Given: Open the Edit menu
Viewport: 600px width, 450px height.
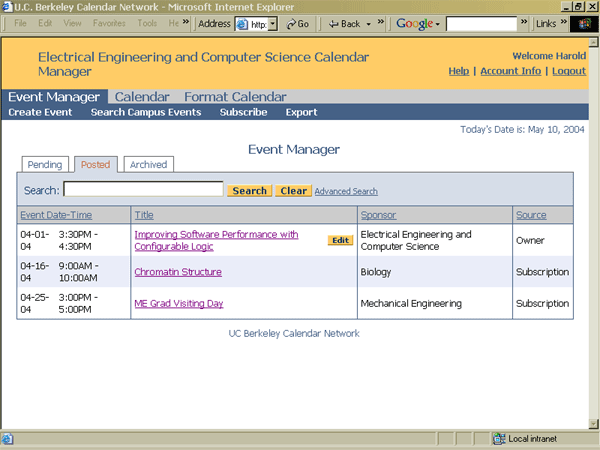Looking at the screenshot, I should pyautogui.click(x=45, y=23).
